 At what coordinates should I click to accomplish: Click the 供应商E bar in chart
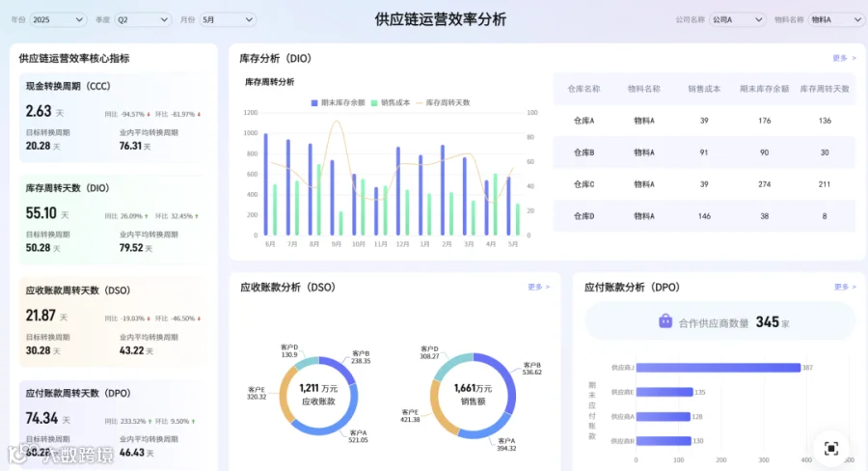click(665, 392)
